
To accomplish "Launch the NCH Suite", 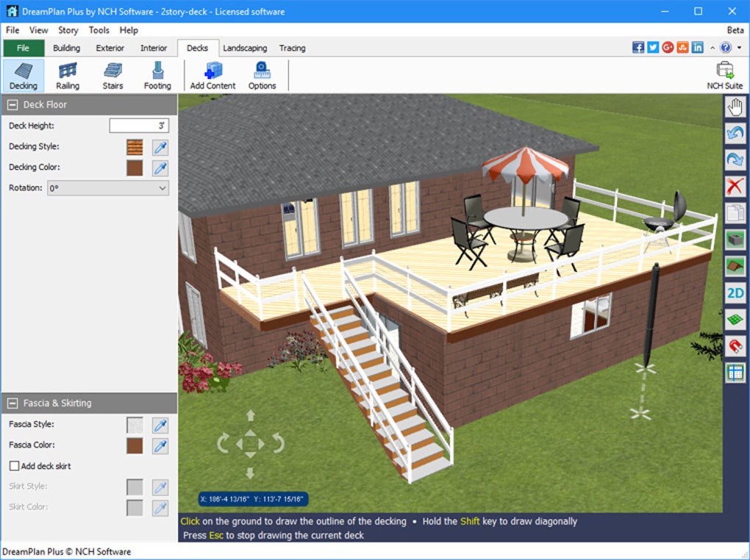I will tap(724, 73).
